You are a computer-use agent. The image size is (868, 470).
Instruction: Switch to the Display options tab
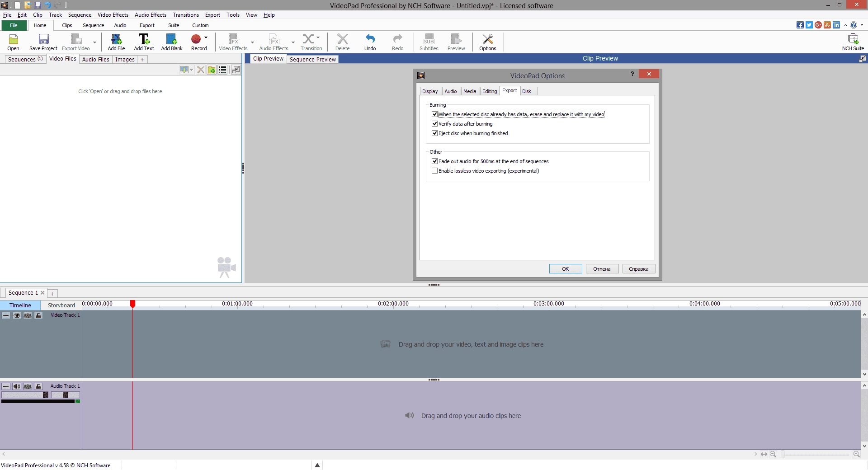[430, 91]
